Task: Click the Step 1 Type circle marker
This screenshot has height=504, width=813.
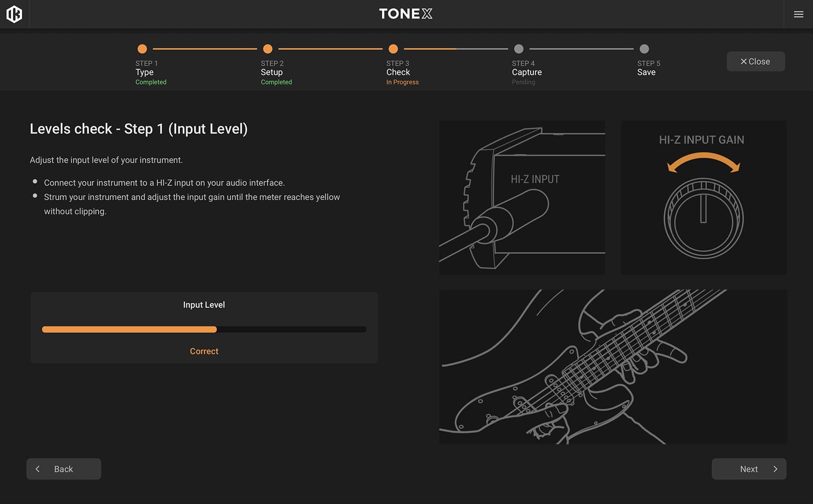Action: click(142, 49)
